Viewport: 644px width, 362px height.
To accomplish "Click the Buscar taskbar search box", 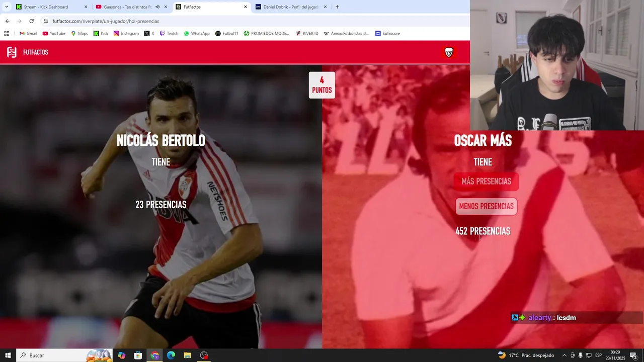I will tap(64, 355).
